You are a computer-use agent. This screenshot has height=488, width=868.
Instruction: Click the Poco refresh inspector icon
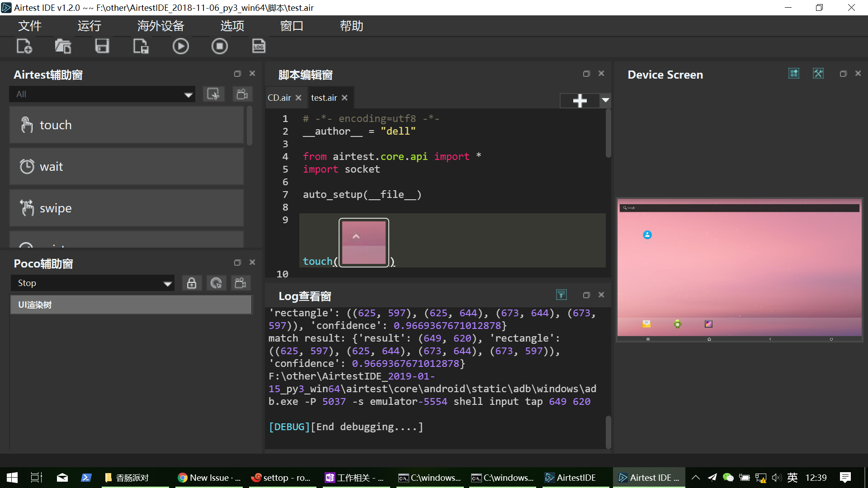click(x=216, y=283)
